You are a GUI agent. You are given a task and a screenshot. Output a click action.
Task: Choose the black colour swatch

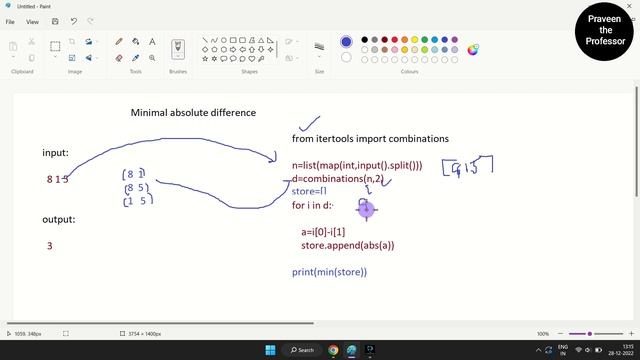click(364, 40)
